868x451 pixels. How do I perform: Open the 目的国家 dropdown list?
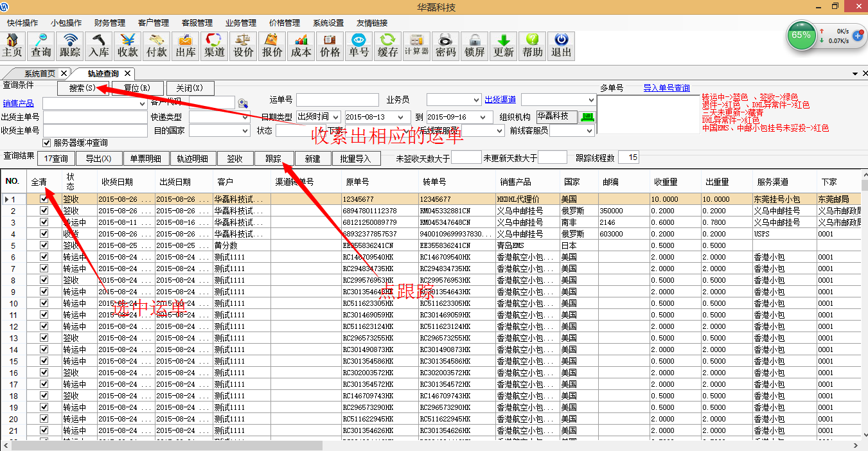[245, 130]
